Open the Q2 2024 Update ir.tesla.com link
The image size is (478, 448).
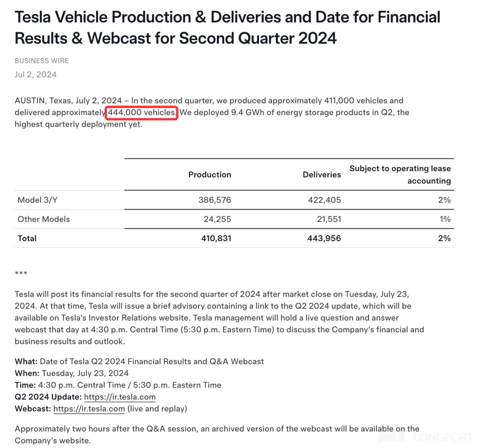(x=120, y=397)
